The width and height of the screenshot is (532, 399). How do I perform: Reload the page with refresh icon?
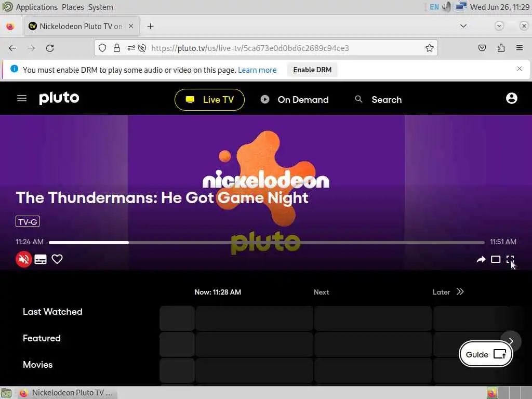(50, 48)
